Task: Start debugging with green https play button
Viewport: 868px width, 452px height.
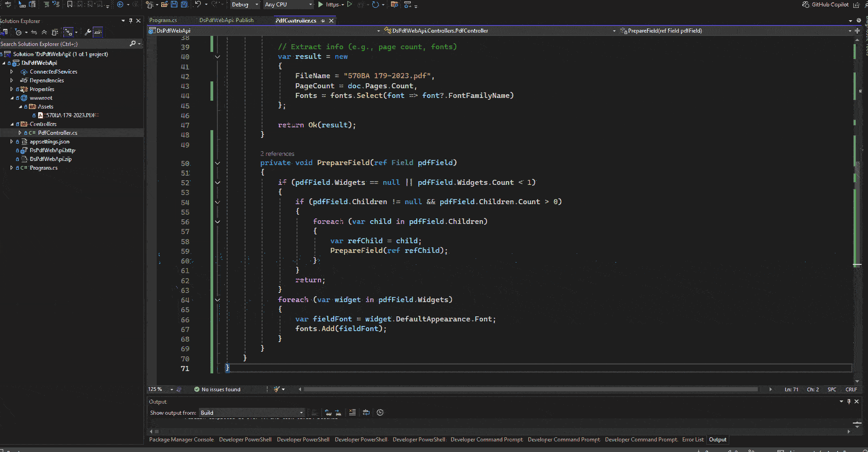Action: tap(321, 5)
